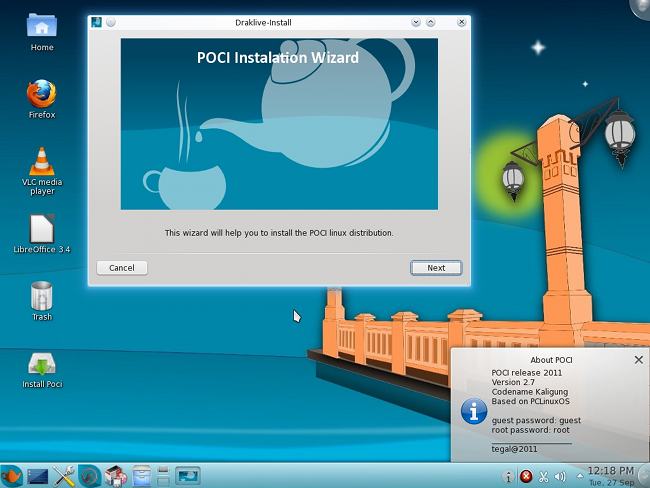Open the wrench and screwdriver settings tool
Viewport: 650px width, 488px height.
64,476
